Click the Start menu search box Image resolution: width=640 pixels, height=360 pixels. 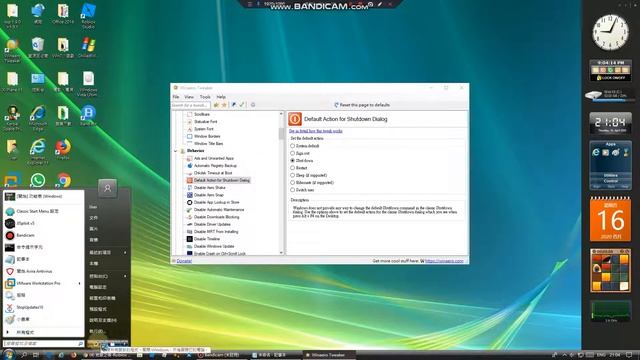pyautogui.click(x=43, y=344)
